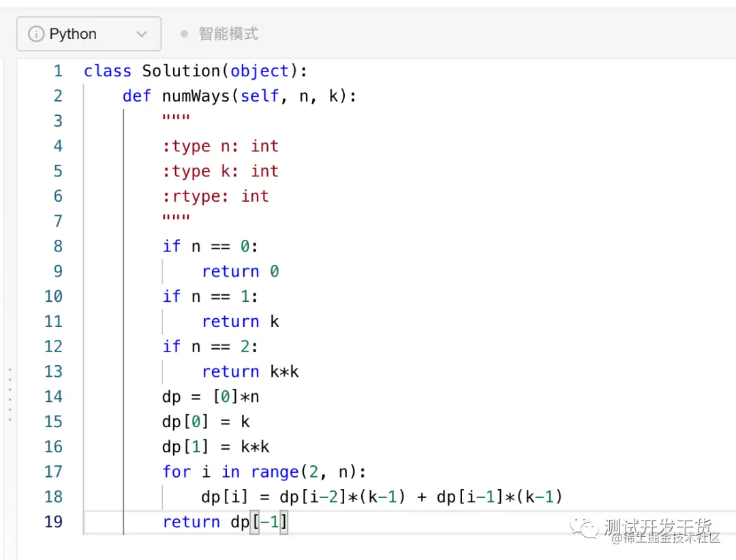
Task: Click line number 2 in gutter
Action: click(x=58, y=96)
